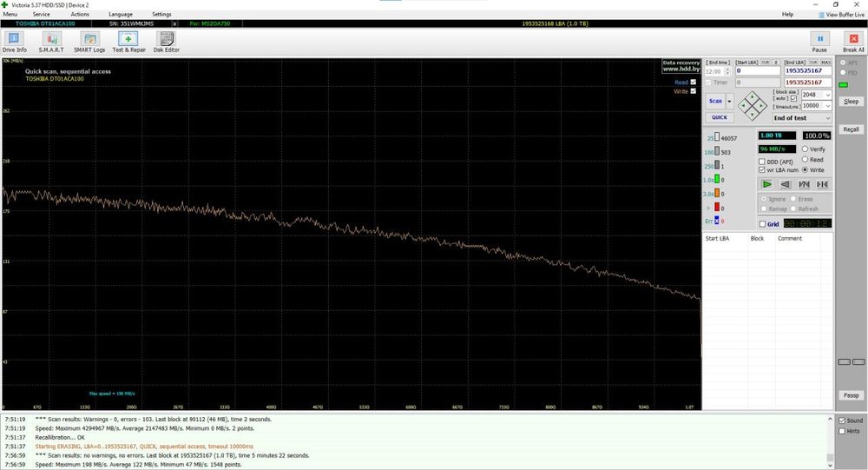Image resolution: width=868 pixels, height=470 pixels.
Task: Click the green status LED indicator
Action: coord(843,85)
